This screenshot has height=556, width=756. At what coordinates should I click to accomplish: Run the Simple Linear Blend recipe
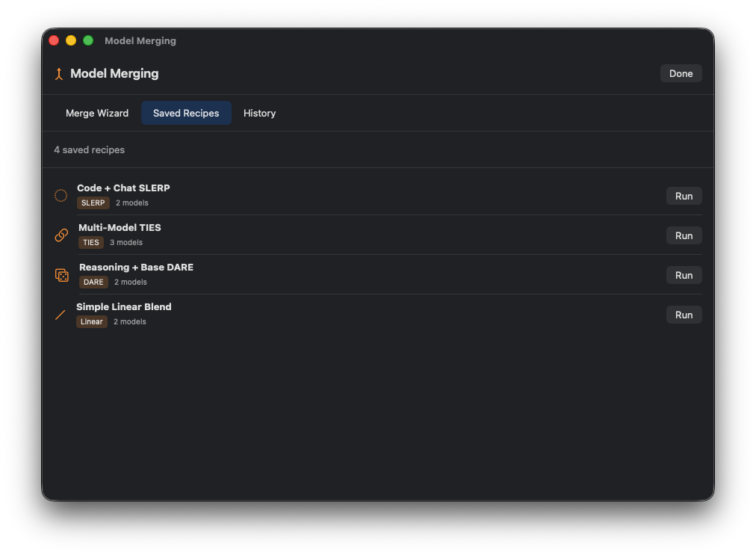(x=684, y=315)
